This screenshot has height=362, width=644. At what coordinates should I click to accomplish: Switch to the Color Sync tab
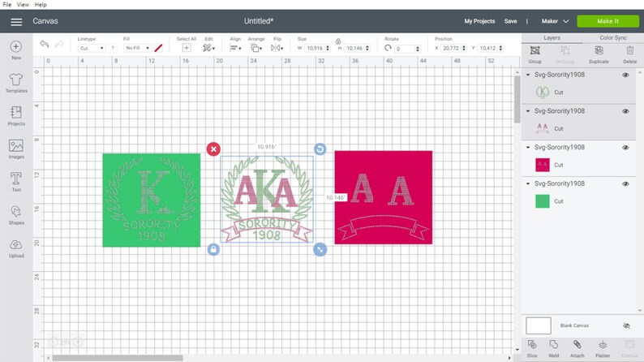pyautogui.click(x=613, y=38)
